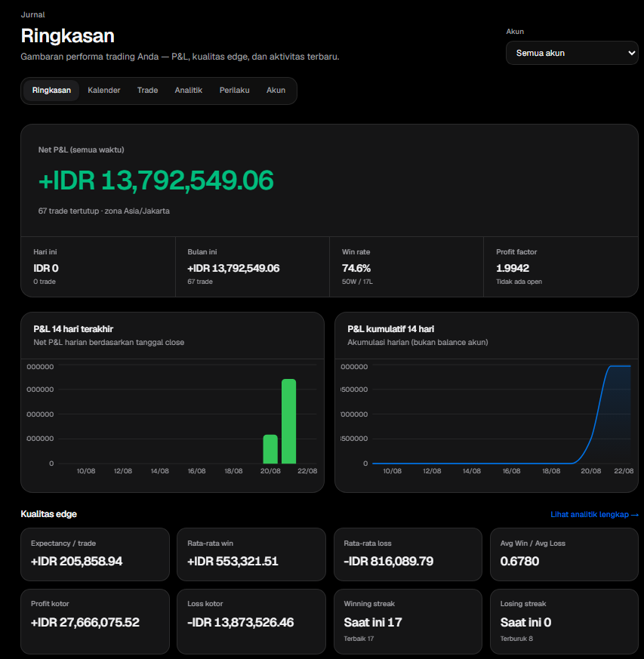Select the Avg Win / Avg Loss card
The height and width of the screenshot is (659, 644).
[564, 554]
